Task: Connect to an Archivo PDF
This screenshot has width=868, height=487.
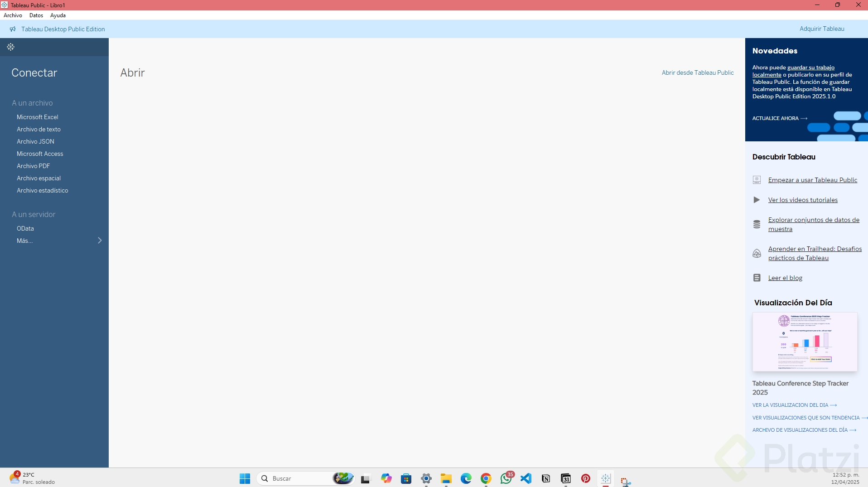Action: (x=33, y=166)
